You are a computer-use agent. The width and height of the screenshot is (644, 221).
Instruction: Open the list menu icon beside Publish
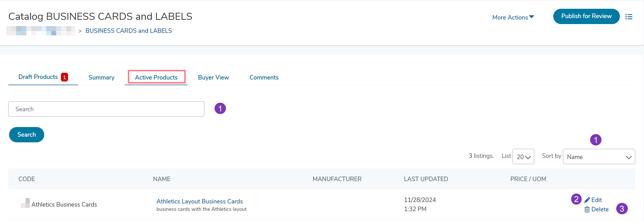(629, 17)
